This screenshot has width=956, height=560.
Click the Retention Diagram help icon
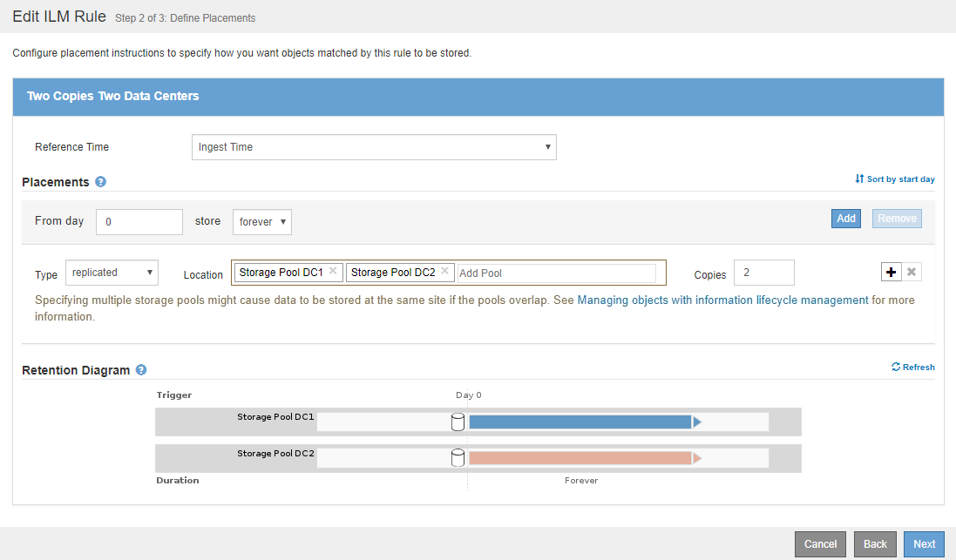141,370
